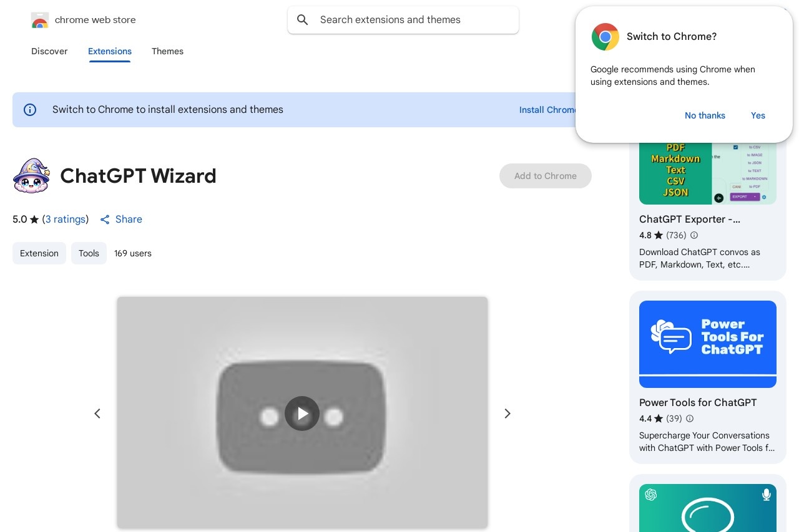
Task: Click the Add to Chrome button
Action: click(x=546, y=176)
